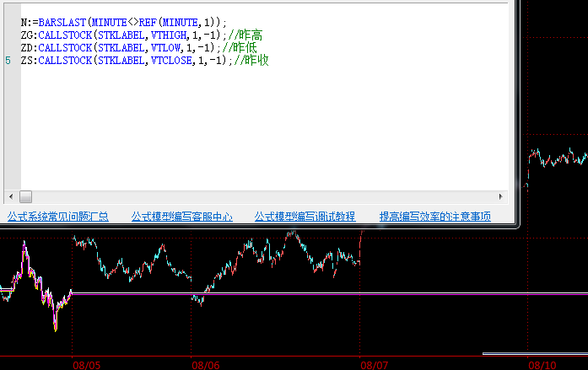Click the //昨低 comment

240,48
